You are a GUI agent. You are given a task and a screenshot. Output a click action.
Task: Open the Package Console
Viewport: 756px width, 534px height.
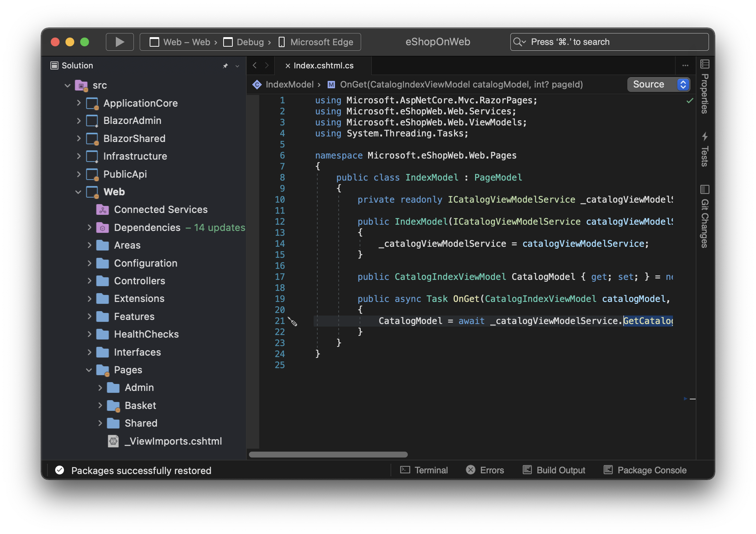tap(645, 470)
